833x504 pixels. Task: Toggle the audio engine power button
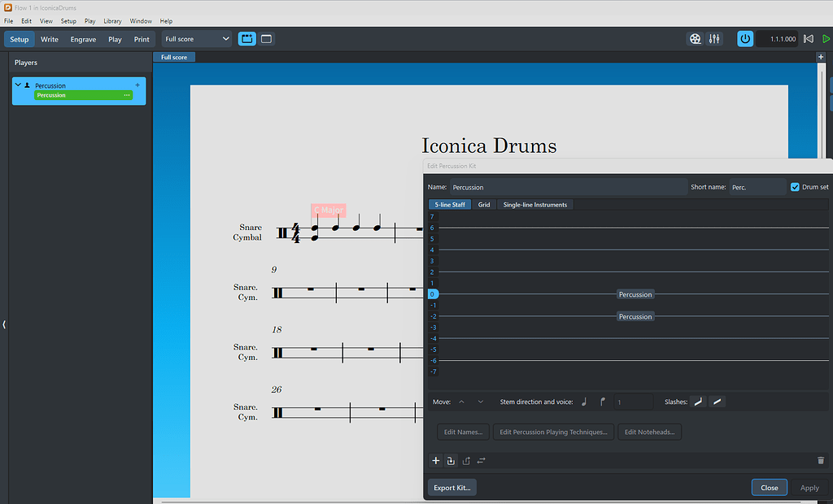tap(745, 39)
